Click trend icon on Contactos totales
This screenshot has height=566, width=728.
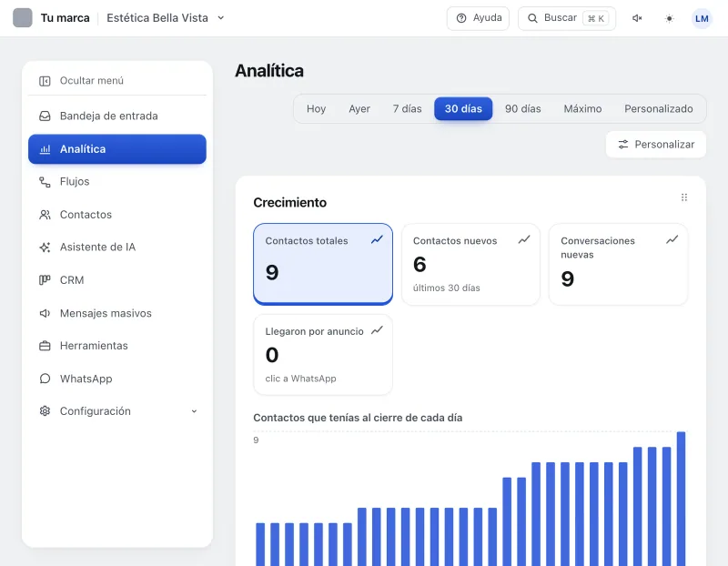(x=377, y=239)
